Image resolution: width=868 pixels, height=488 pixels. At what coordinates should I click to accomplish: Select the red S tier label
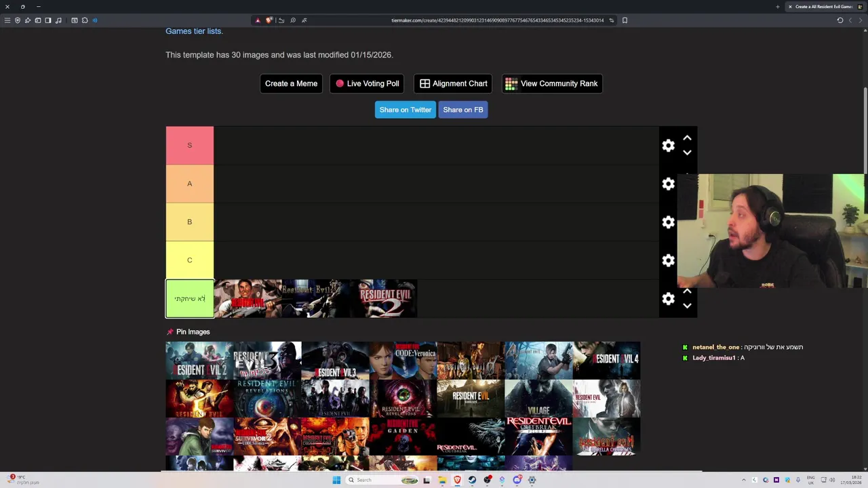click(x=190, y=145)
